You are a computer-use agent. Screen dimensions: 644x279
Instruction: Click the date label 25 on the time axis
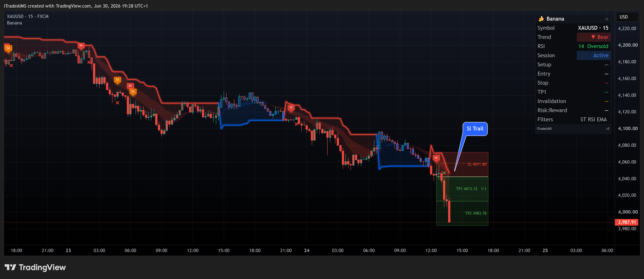point(545,250)
